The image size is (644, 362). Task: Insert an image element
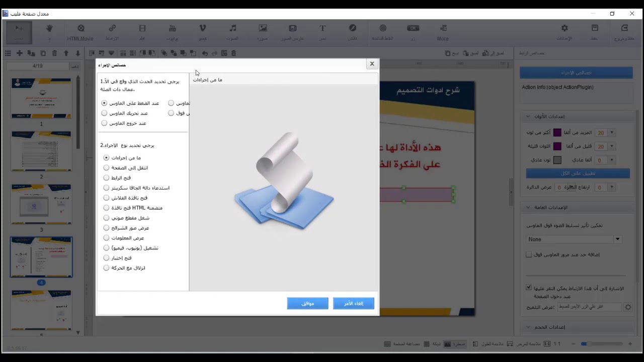[x=263, y=32]
